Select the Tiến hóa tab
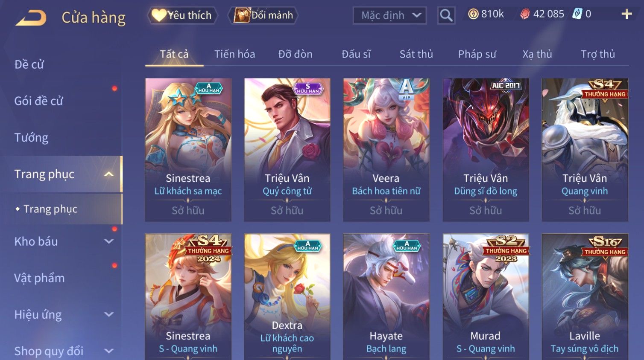The height and width of the screenshot is (360, 644). (234, 54)
